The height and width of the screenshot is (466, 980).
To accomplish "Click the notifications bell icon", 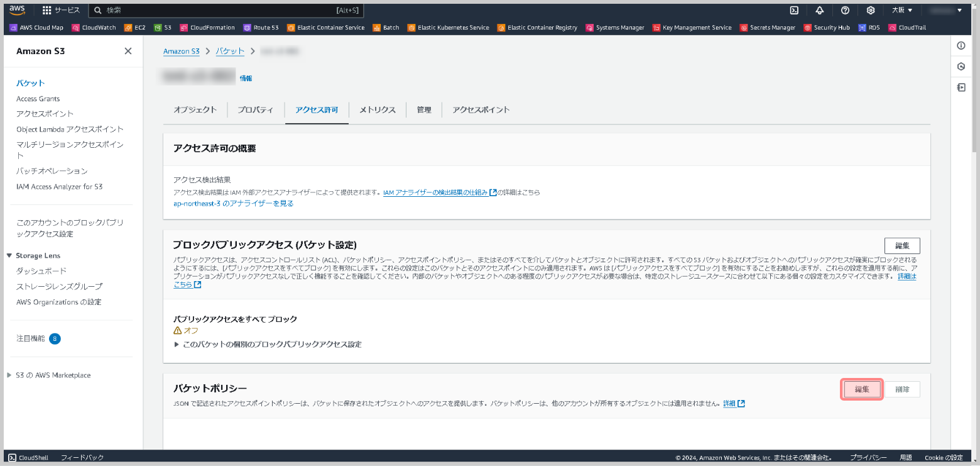I will (x=820, y=10).
